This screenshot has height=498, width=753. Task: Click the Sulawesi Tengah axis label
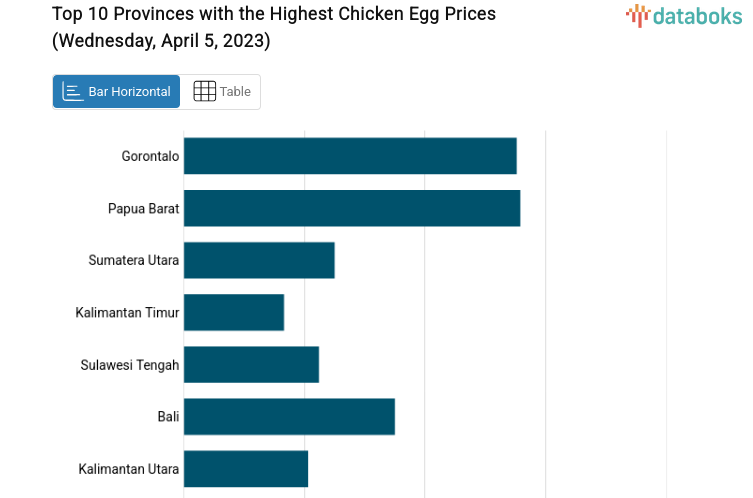[130, 364]
